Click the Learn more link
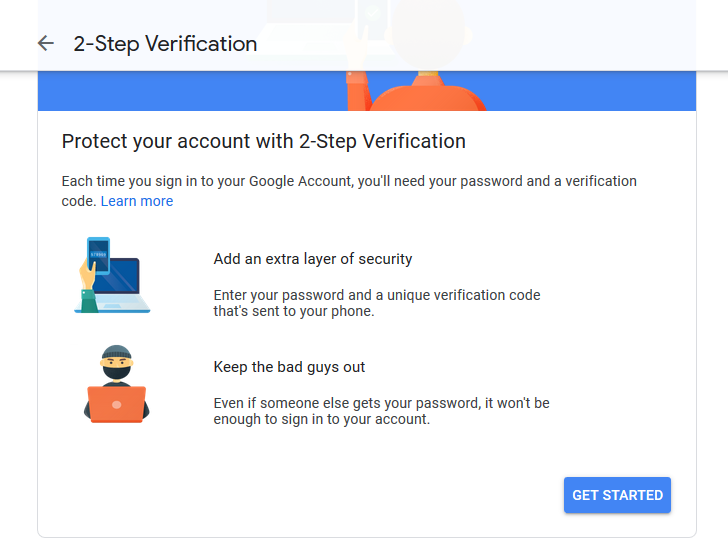The width and height of the screenshot is (728, 541). [136, 201]
